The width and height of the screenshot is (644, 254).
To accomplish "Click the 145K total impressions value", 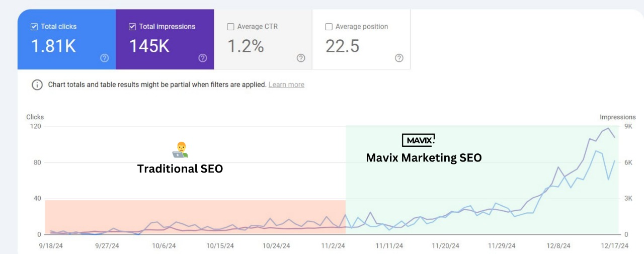I will (149, 46).
